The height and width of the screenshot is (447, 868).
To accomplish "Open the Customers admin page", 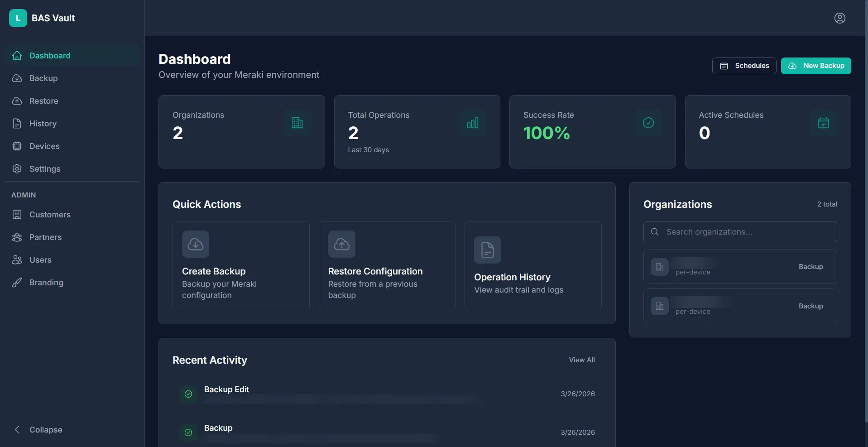I will pyautogui.click(x=72, y=215).
